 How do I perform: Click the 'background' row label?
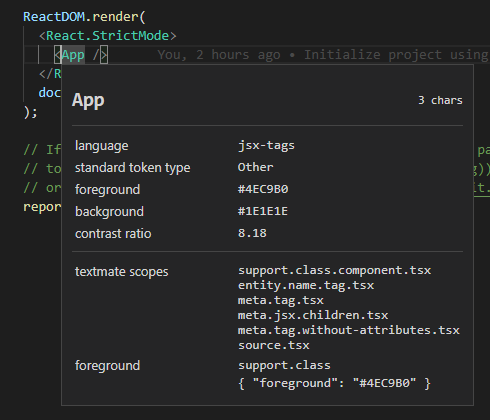click(x=109, y=212)
